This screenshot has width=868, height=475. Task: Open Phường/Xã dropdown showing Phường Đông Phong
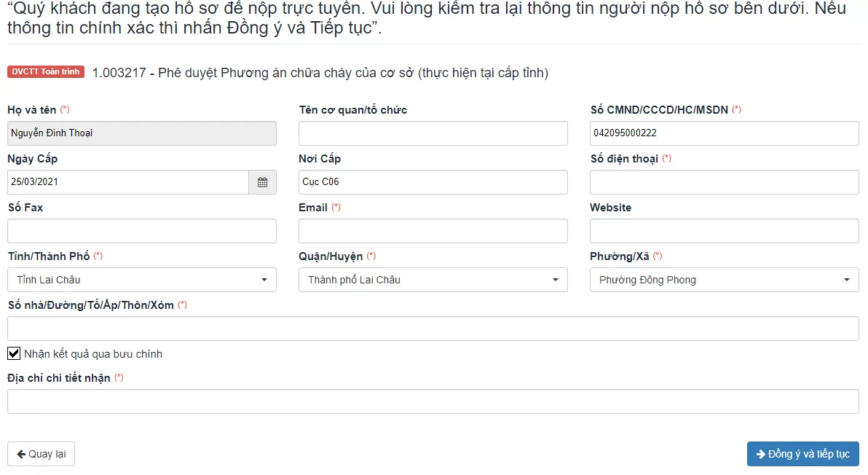click(724, 280)
